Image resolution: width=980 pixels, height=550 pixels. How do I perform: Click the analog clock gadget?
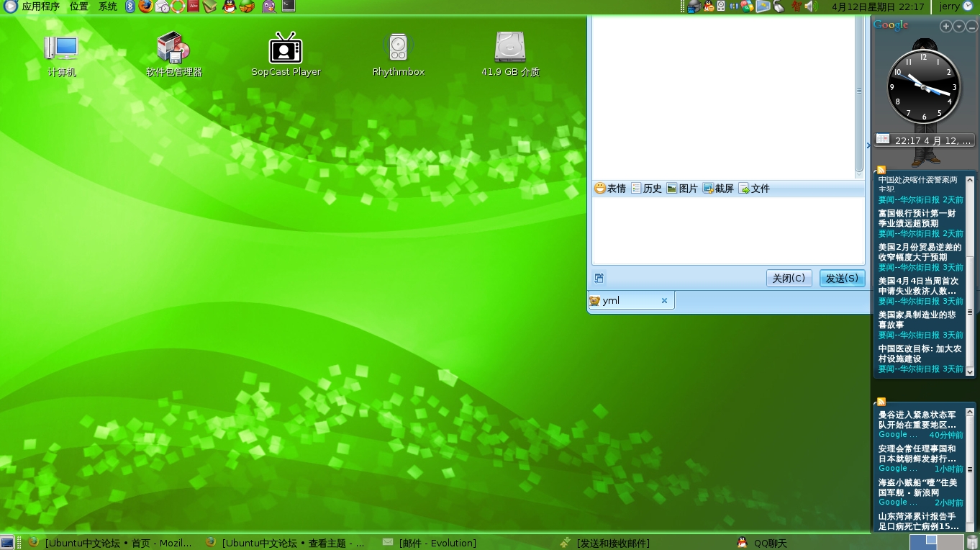point(924,88)
